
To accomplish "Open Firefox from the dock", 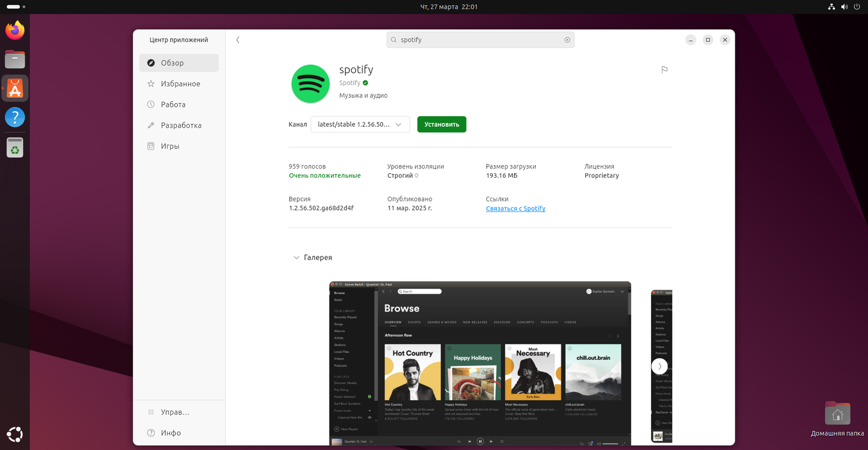I will (x=15, y=30).
